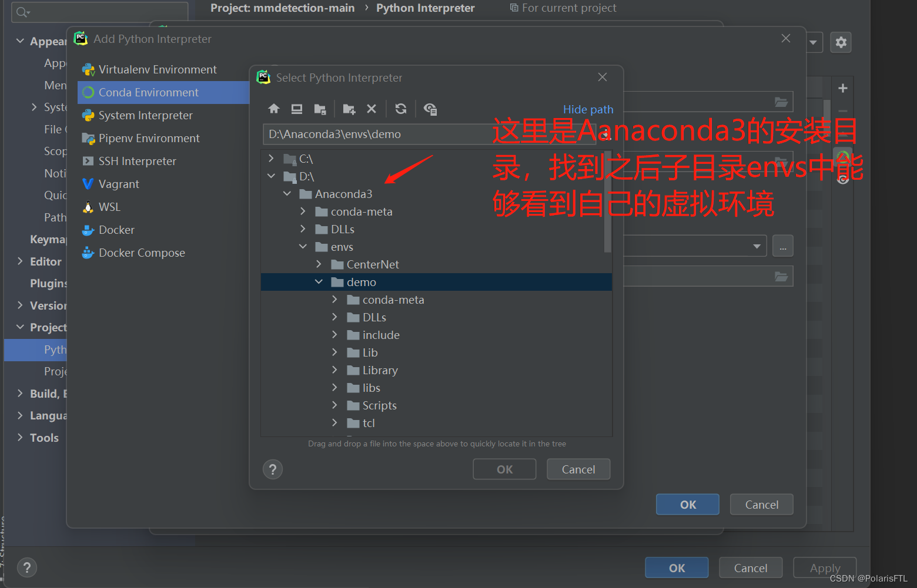
Task: Click the search field in settings sidebar
Action: pyautogui.click(x=99, y=11)
